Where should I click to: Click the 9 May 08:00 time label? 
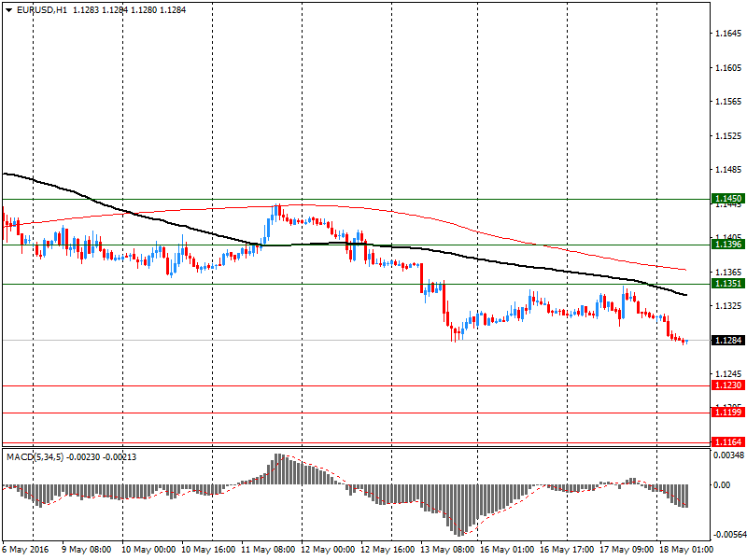[87, 550]
